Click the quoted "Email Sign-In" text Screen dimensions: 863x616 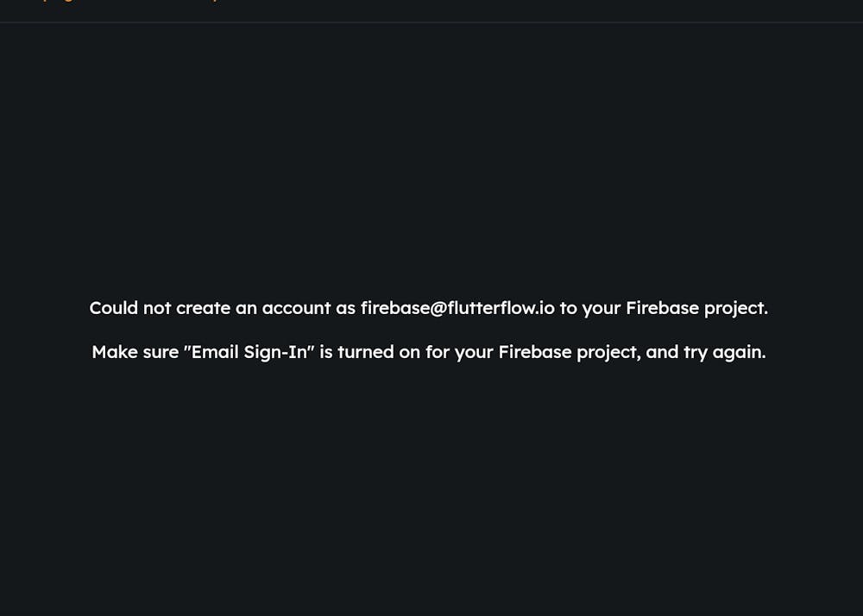[249, 352]
